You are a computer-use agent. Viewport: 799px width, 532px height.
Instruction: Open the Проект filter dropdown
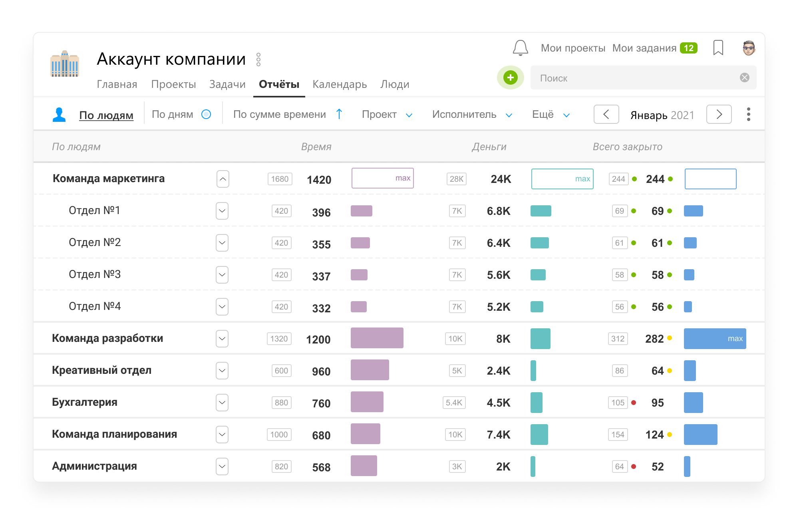[387, 115]
